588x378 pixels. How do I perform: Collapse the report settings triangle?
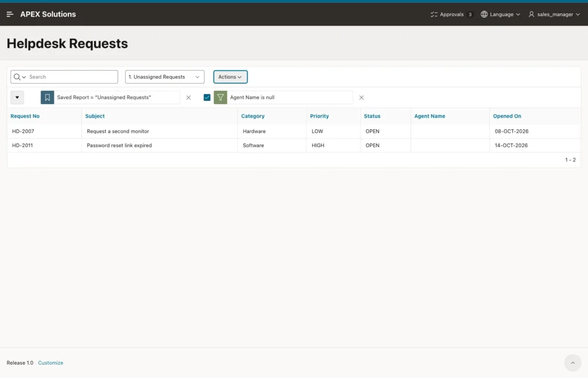(x=17, y=98)
